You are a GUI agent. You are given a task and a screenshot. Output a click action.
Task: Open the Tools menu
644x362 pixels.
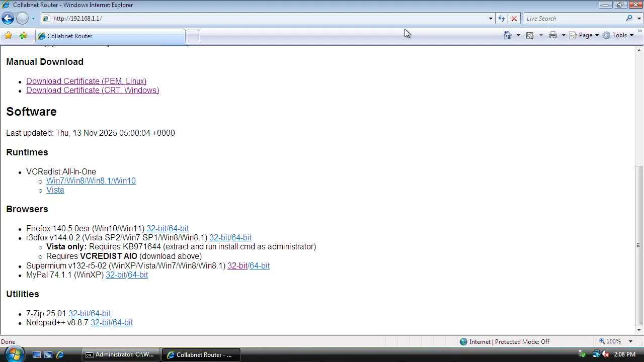coord(618,35)
